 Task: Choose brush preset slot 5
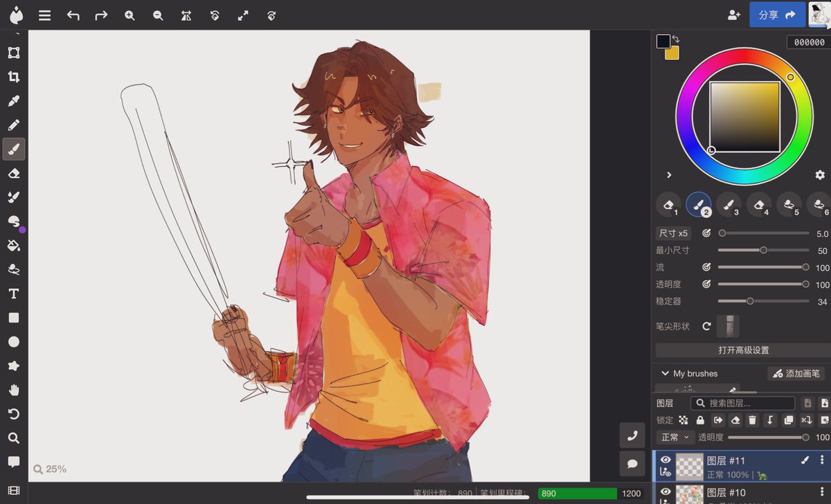[789, 205]
